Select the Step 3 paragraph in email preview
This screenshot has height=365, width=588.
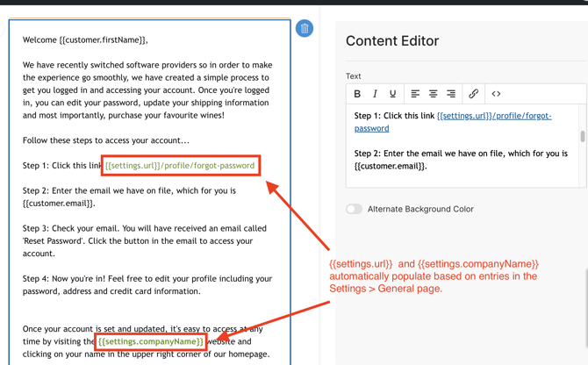tap(138, 240)
